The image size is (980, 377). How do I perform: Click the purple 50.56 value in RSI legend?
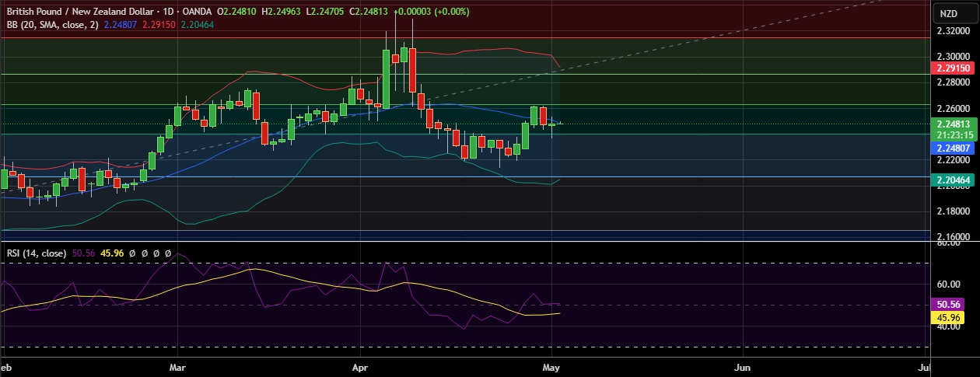83,253
